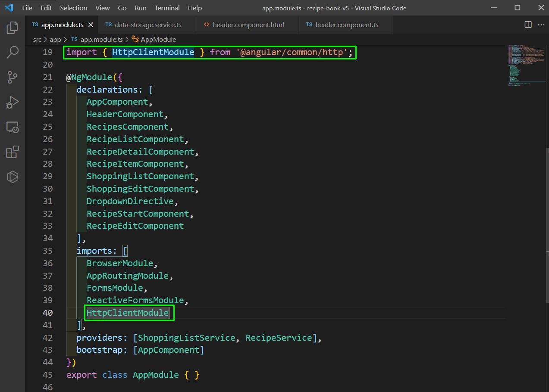
Task: Click DropdownDirective entry
Action: [130, 201]
